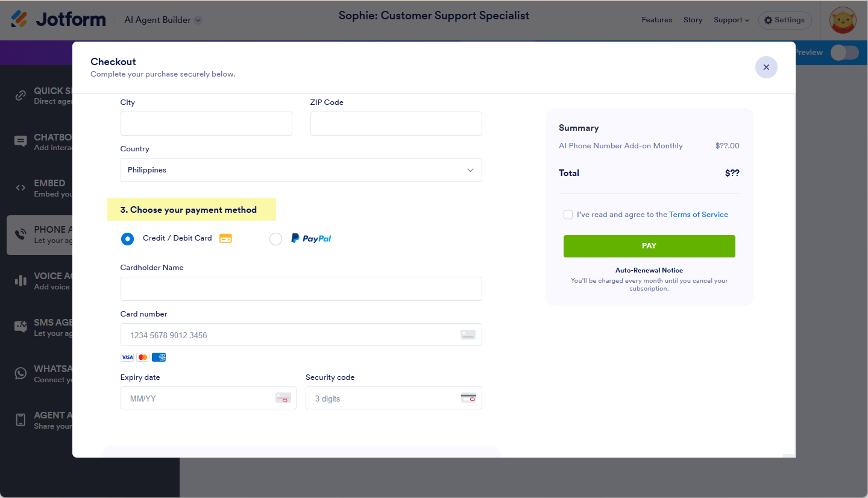Check the Terms of Service agreement box
Image resolution: width=868 pixels, height=498 pixels.
tap(568, 215)
